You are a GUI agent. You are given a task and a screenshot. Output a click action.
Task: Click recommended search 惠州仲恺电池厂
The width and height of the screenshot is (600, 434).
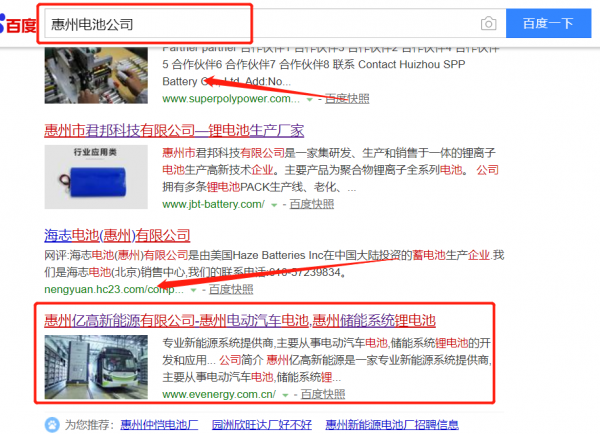tap(159, 424)
